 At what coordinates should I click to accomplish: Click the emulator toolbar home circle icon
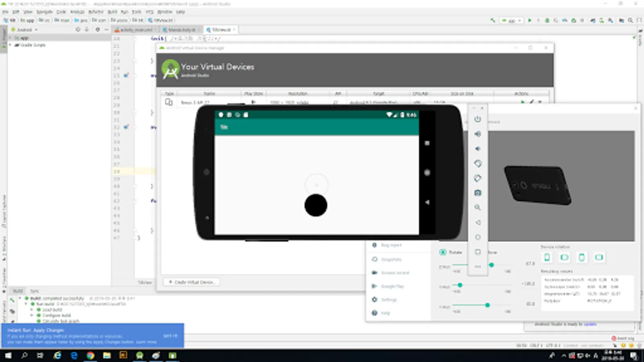477,237
